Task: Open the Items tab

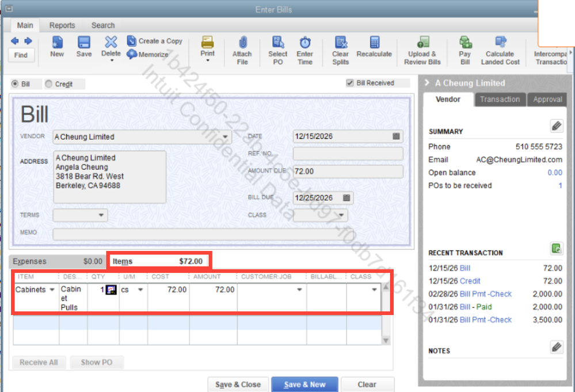Action: (158, 261)
